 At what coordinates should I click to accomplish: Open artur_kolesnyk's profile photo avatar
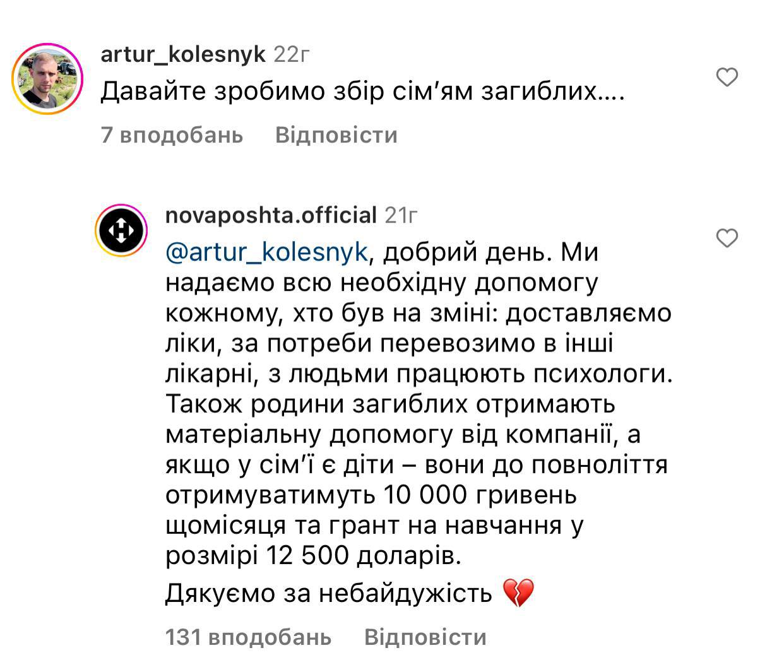pos(44,79)
